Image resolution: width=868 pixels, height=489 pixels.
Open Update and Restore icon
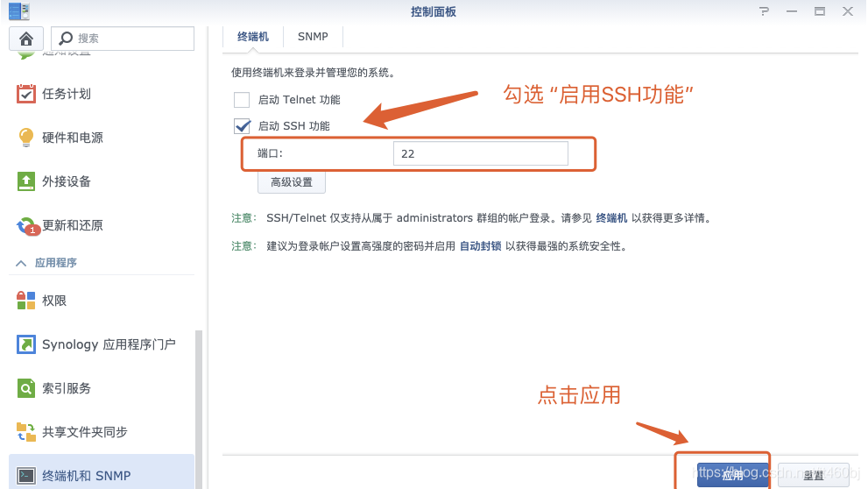27,225
